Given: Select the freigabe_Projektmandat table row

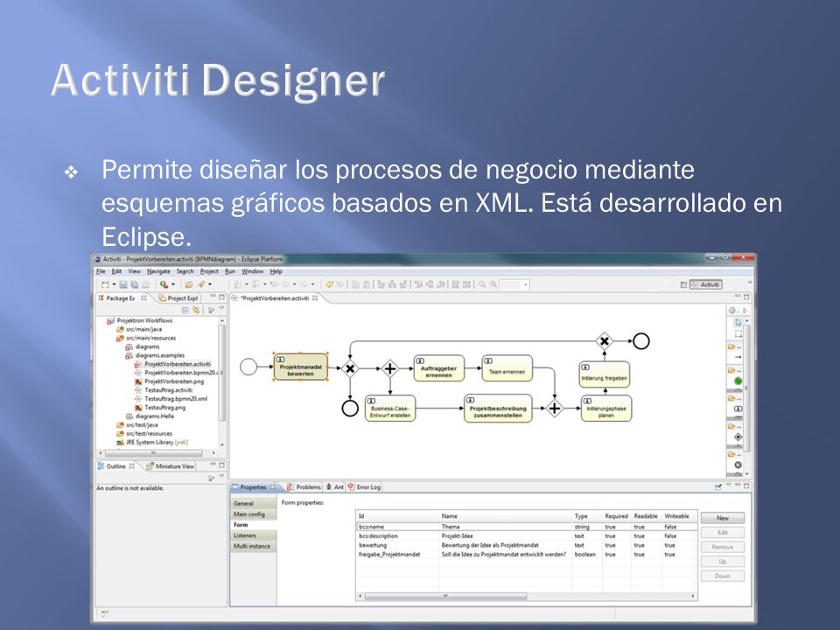Looking at the screenshot, I should point(526,555).
